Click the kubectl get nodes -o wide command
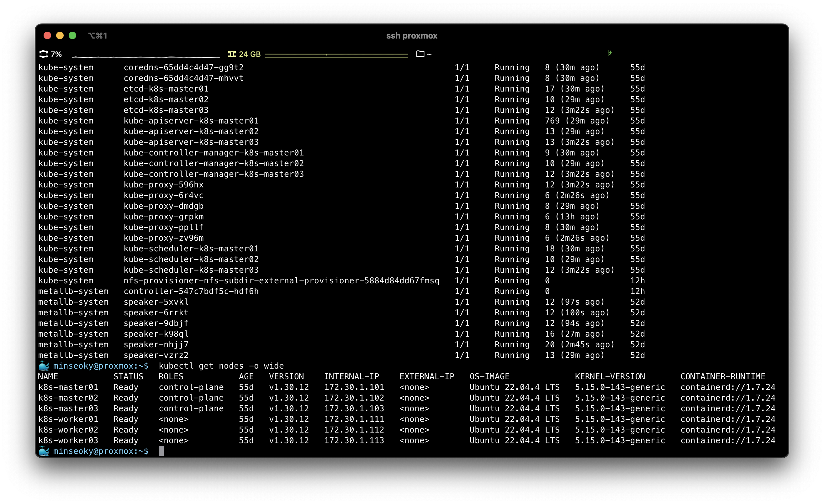This screenshot has height=504, width=824. (221, 366)
